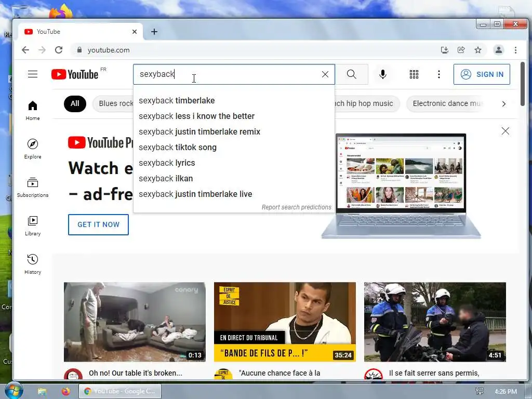Open Home in the sidebar
This screenshot has height=399, width=532.
tap(33, 111)
